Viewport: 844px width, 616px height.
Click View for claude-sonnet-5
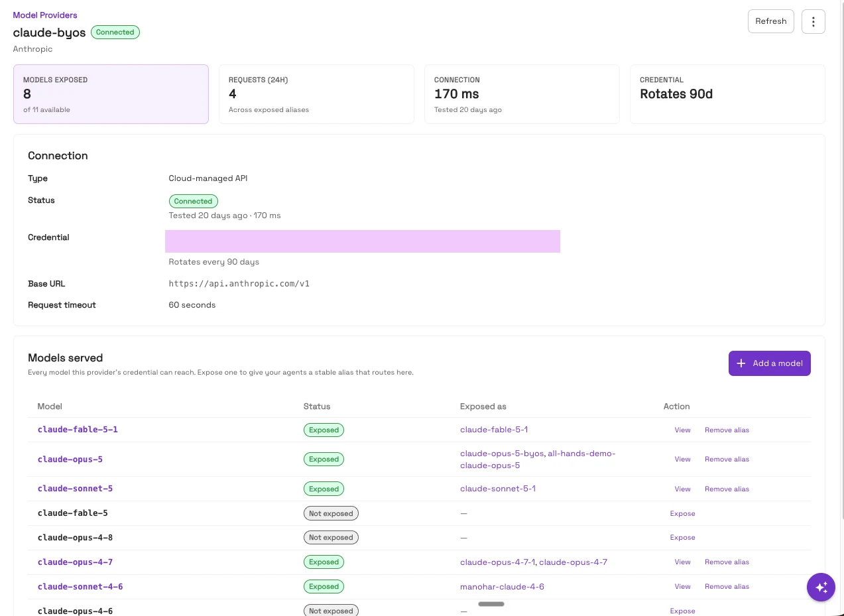pyautogui.click(x=682, y=489)
